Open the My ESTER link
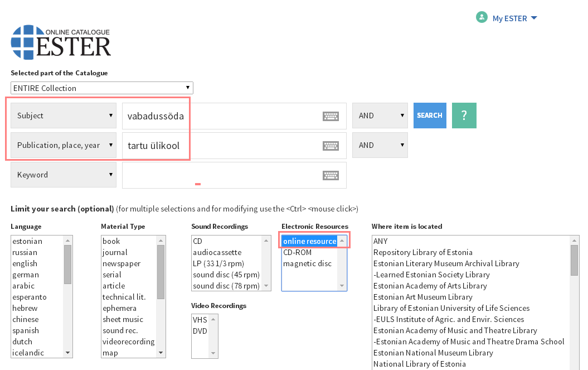Viewport: 588px width, 370px height. pyautogui.click(x=509, y=18)
